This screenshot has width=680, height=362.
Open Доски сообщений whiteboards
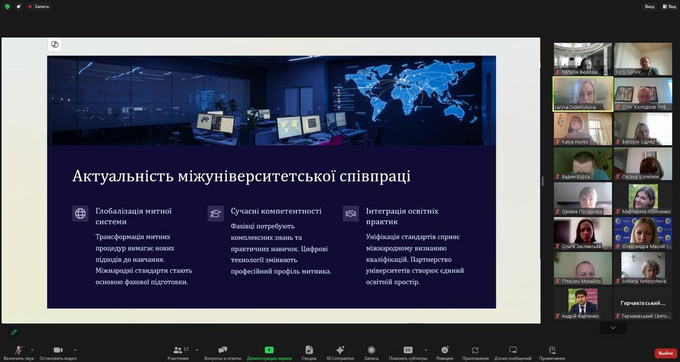(513, 352)
